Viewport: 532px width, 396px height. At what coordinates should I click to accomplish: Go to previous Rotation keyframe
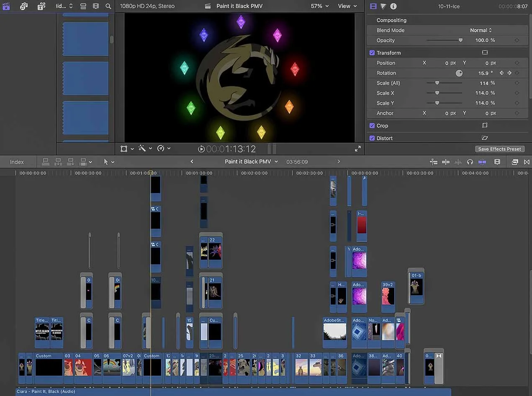(x=502, y=73)
